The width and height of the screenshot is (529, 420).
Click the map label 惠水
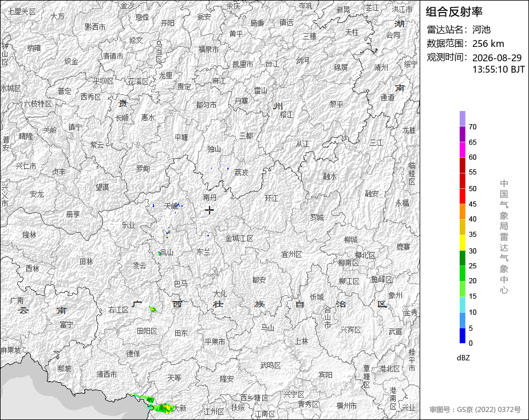click(148, 117)
